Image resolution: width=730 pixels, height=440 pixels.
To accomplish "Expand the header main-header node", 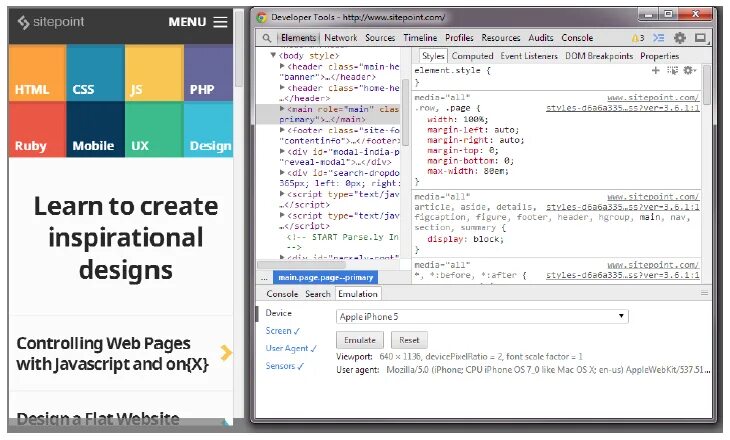I will tap(282, 67).
